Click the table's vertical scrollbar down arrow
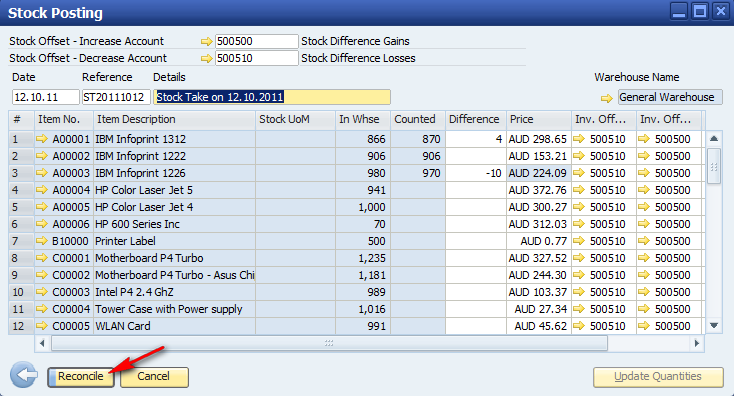734x396 pixels. click(714, 325)
